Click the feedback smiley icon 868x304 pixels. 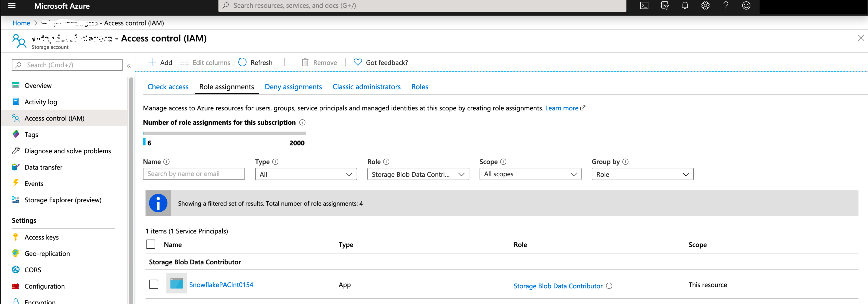[x=746, y=6]
